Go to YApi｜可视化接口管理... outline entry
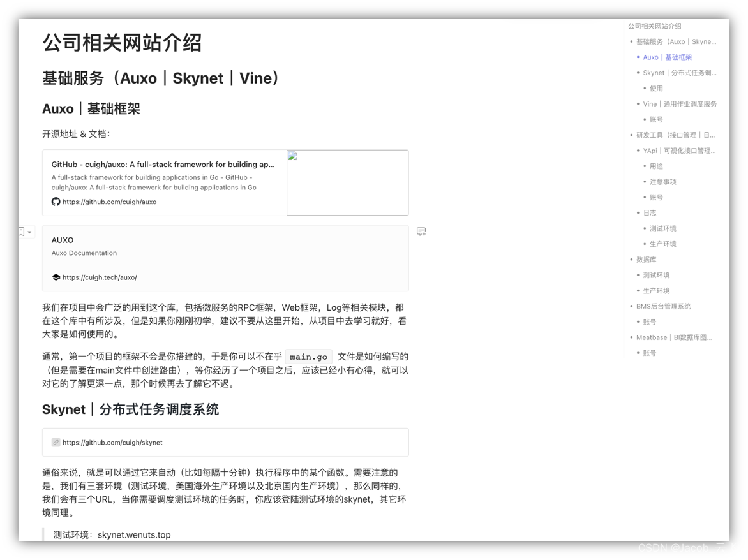The image size is (748, 560). [x=679, y=151]
